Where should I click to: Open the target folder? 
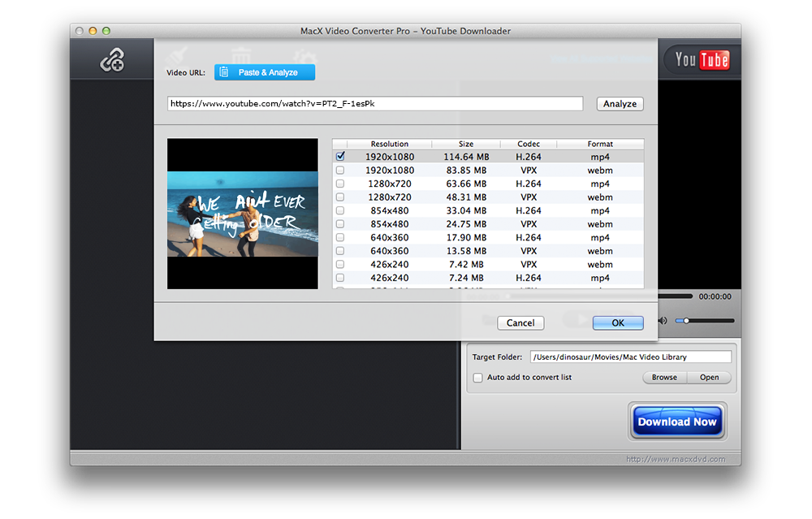[x=709, y=378]
